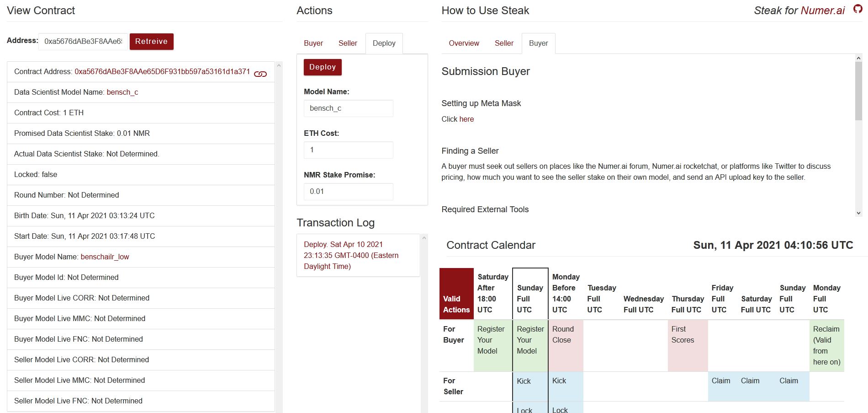This screenshot has height=413, width=868.
Task: Click the 'Buyer Model Live FNC' row
Action: coord(141,339)
